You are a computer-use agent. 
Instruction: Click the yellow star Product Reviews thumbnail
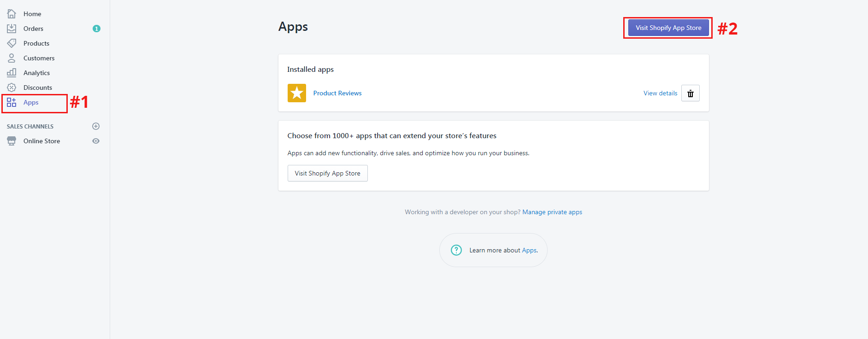tap(297, 93)
